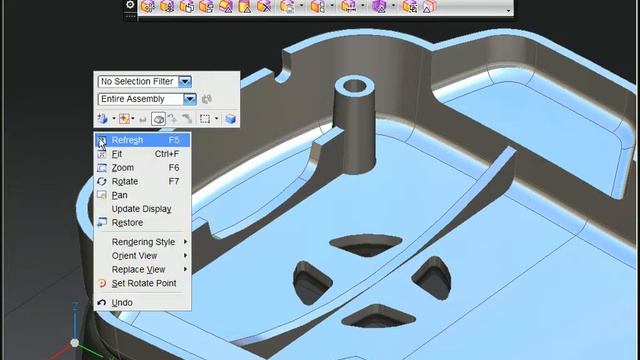Click the blue cube icon in selection bar
The image size is (640, 360).
pyautogui.click(x=231, y=119)
